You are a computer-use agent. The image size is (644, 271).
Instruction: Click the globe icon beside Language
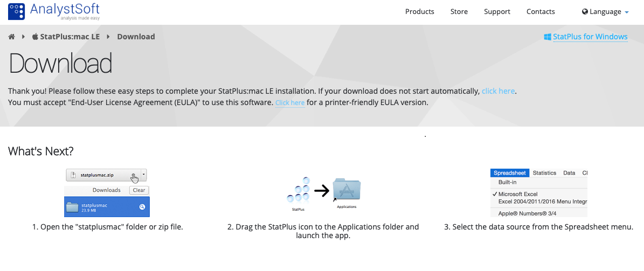click(x=585, y=11)
